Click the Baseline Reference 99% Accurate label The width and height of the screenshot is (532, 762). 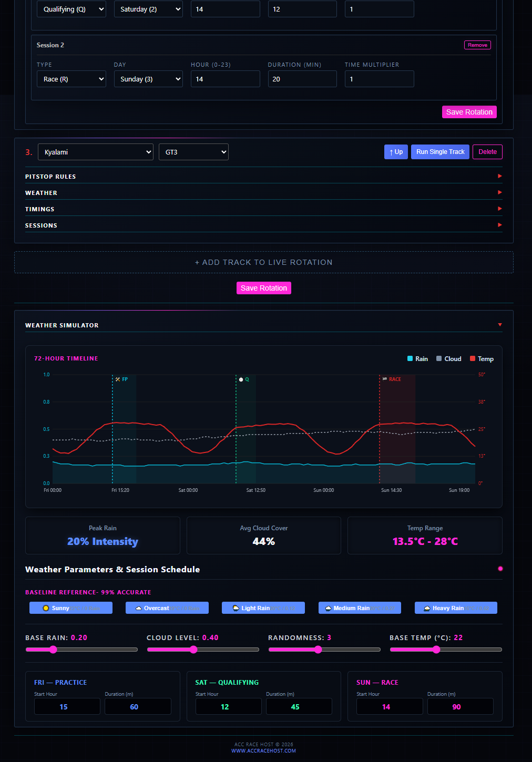pos(88,592)
